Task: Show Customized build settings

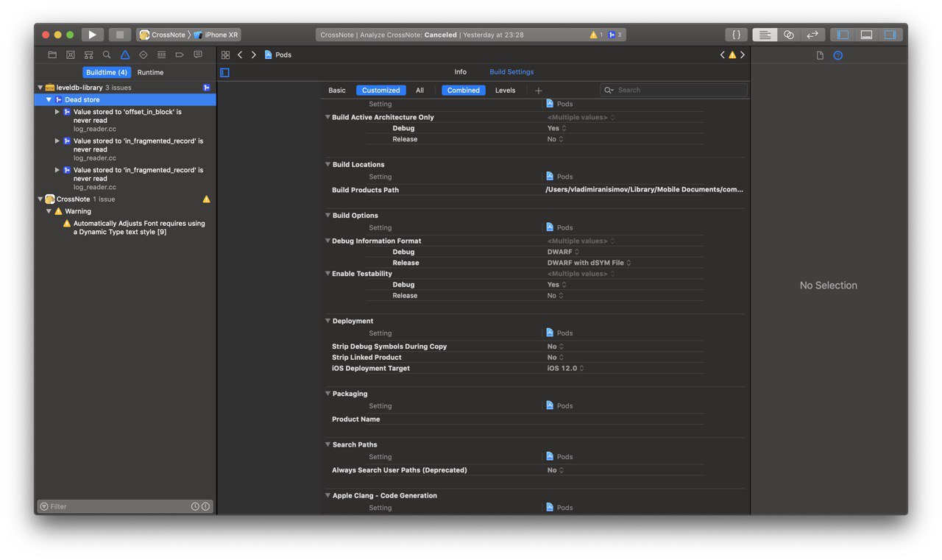Action: (380, 91)
